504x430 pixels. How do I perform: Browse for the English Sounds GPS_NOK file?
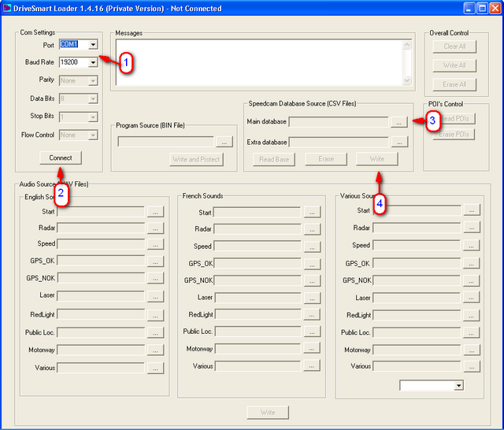tap(155, 278)
